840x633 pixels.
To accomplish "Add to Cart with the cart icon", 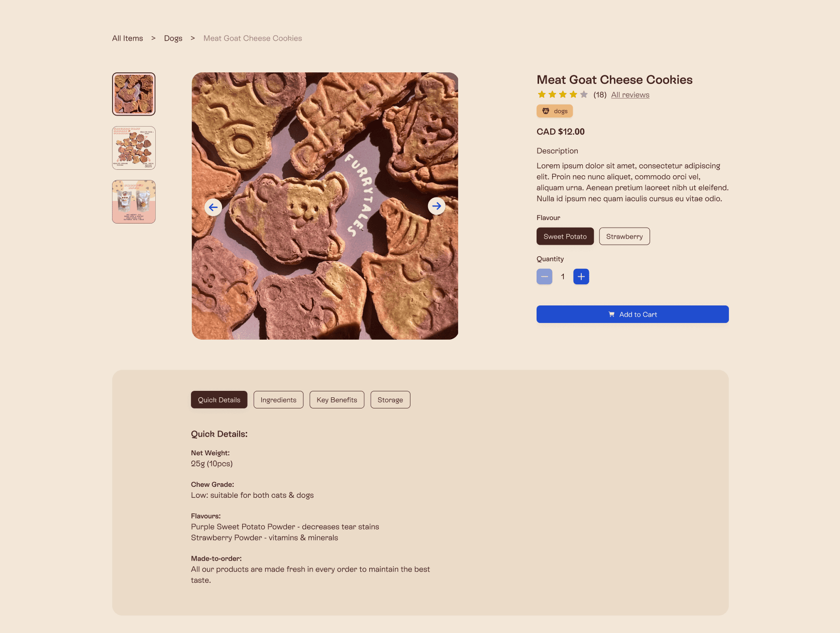I will (633, 314).
